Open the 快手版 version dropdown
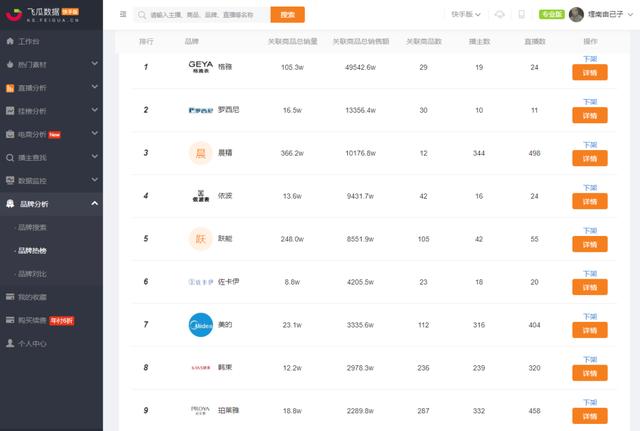The height and width of the screenshot is (431, 640). coord(466,14)
